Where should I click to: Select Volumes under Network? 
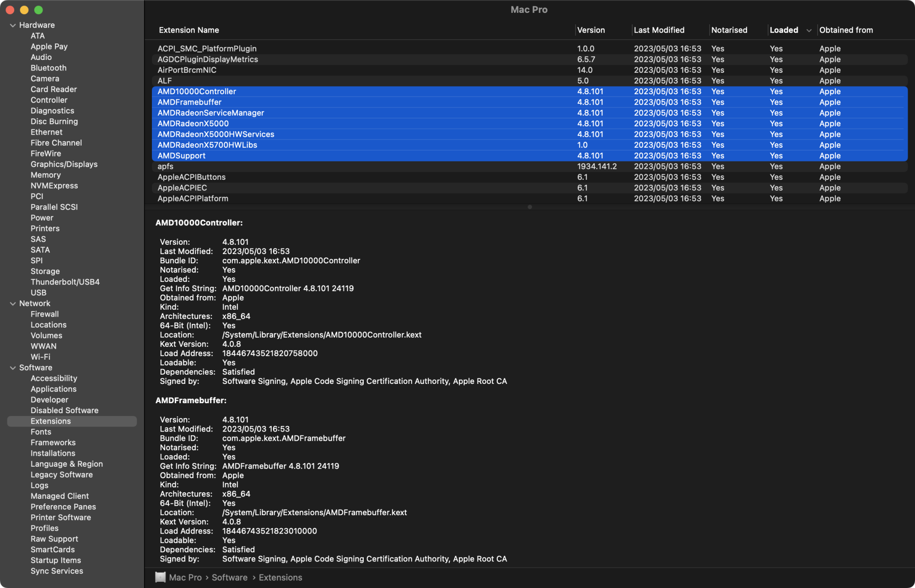46,335
